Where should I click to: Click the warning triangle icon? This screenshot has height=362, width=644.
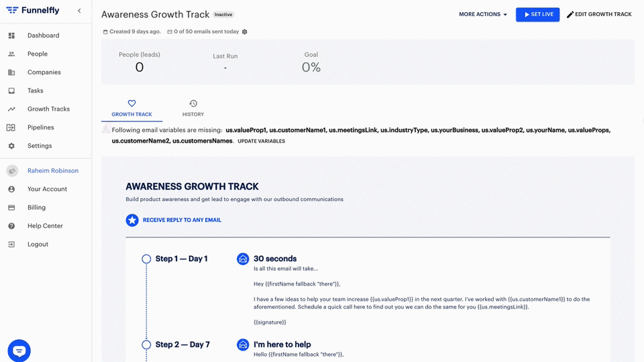tap(105, 129)
